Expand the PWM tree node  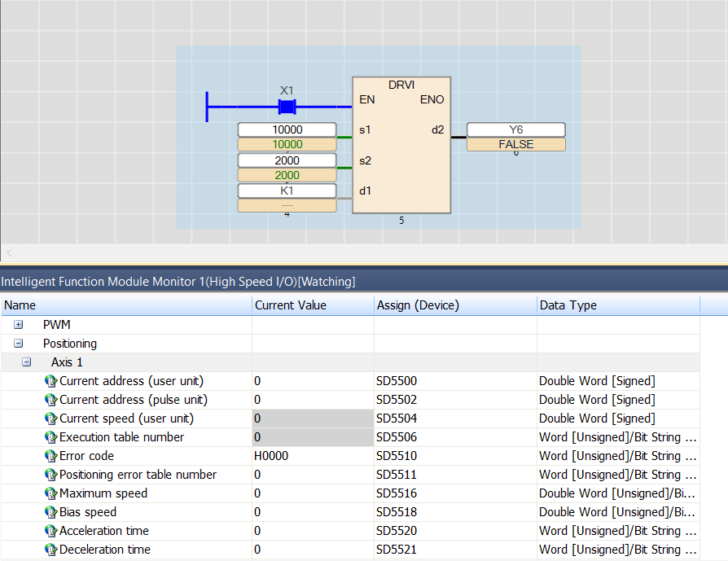point(19,325)
